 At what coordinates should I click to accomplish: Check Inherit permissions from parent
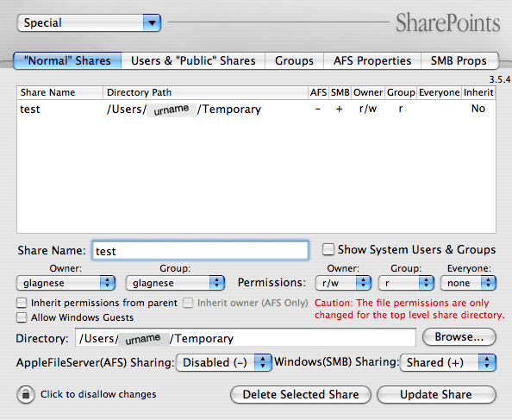[22, 303]
